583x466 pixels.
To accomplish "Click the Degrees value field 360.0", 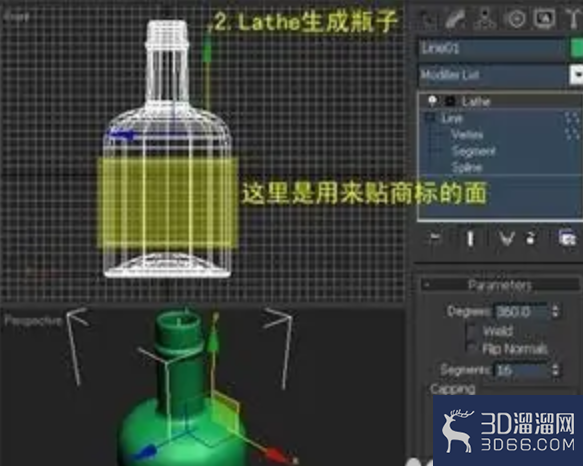I will (521, 312).
